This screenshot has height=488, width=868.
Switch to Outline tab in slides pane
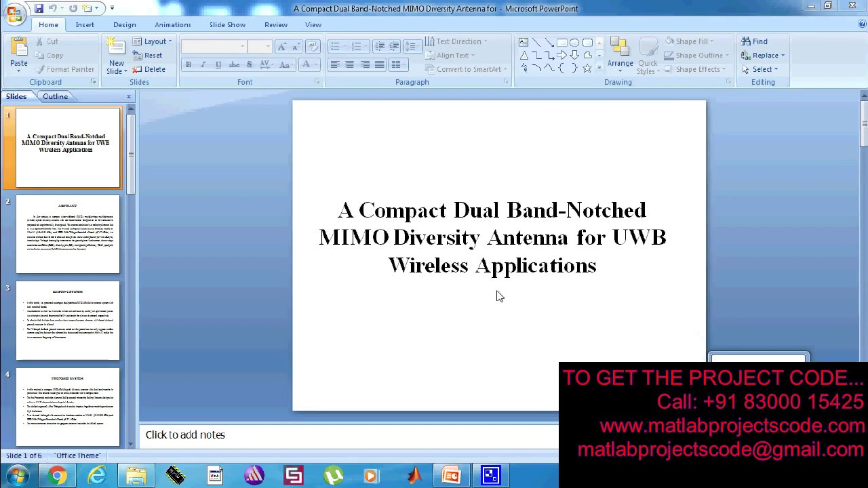[x=55, y=96]
